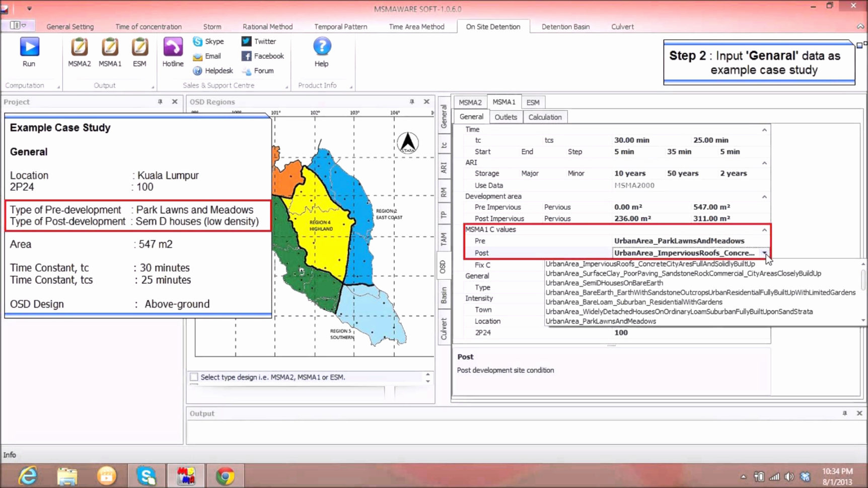
Task: Open the ESM output icon
Action: click(x=139, y=47)
